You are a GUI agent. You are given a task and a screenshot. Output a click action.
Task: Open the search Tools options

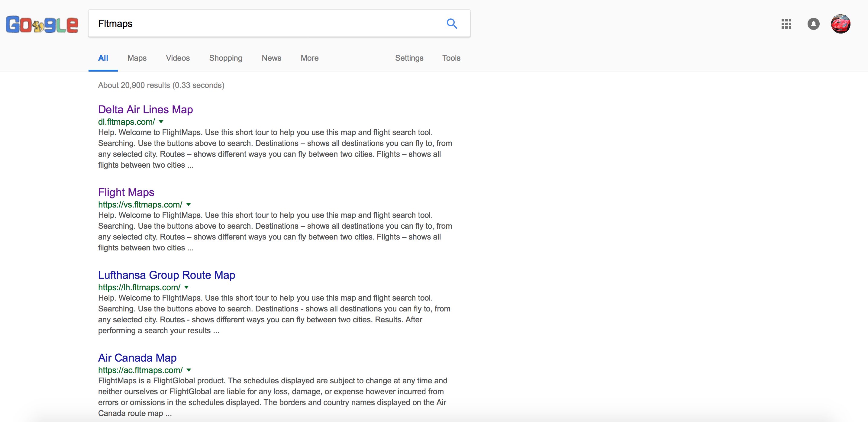click(451, 58)
